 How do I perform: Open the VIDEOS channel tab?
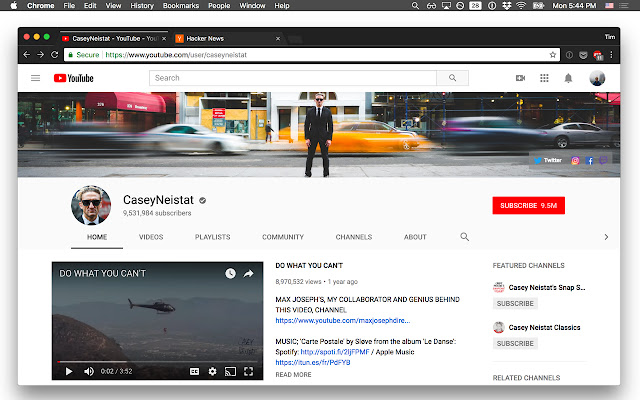coord(151,237)
